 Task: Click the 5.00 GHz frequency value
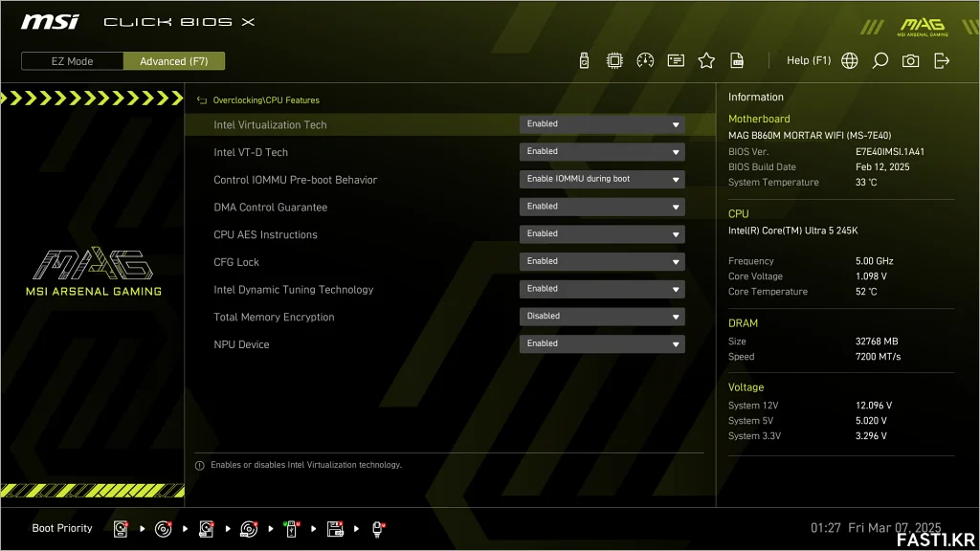click(x=874, y=261)
